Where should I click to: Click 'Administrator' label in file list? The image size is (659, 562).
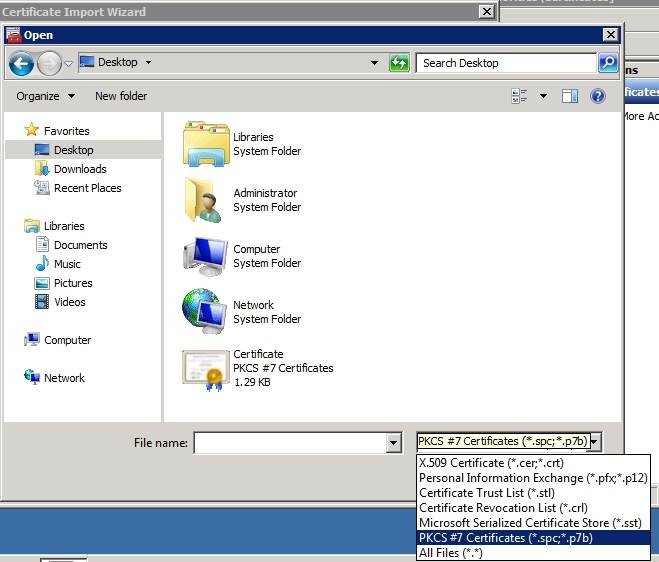pos(265,193)
